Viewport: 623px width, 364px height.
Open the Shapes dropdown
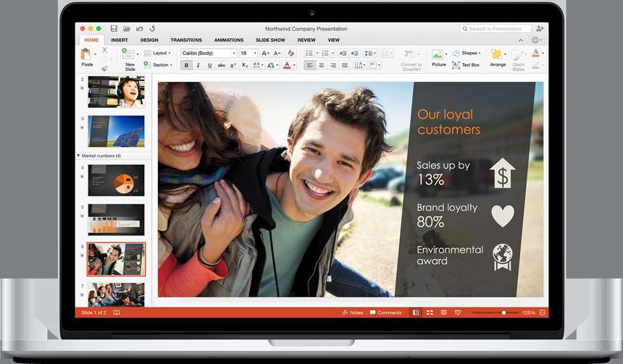click(467, 54)
